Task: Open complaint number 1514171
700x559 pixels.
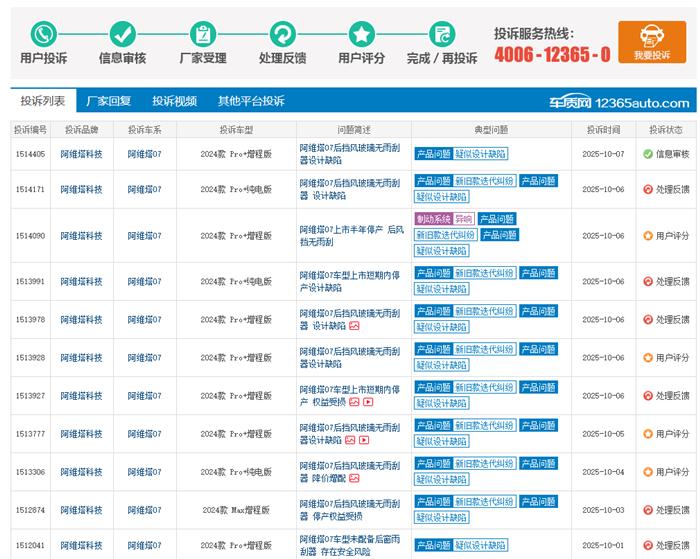Action: click(x=30, y=189)
